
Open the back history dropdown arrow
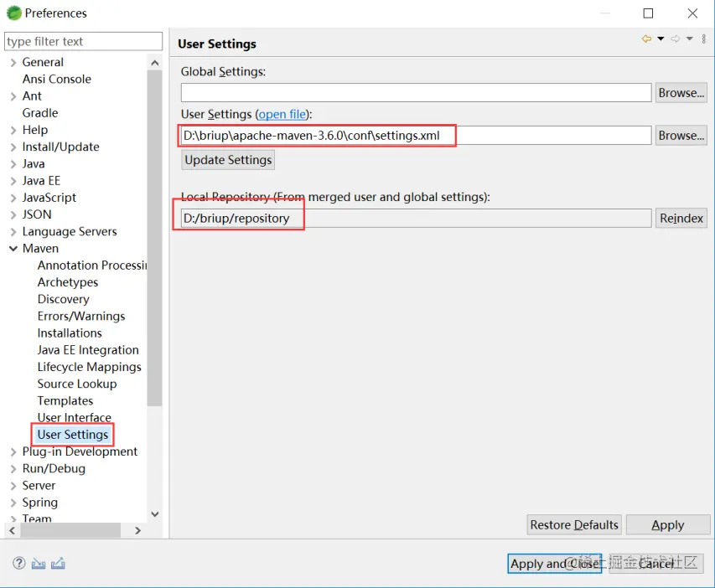[x=661, y=39]
